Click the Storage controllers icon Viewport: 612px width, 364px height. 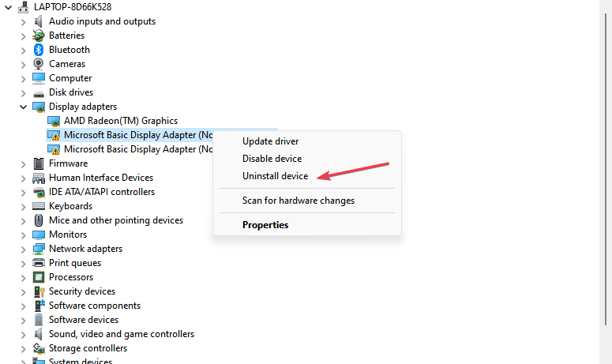pos(38,348)
